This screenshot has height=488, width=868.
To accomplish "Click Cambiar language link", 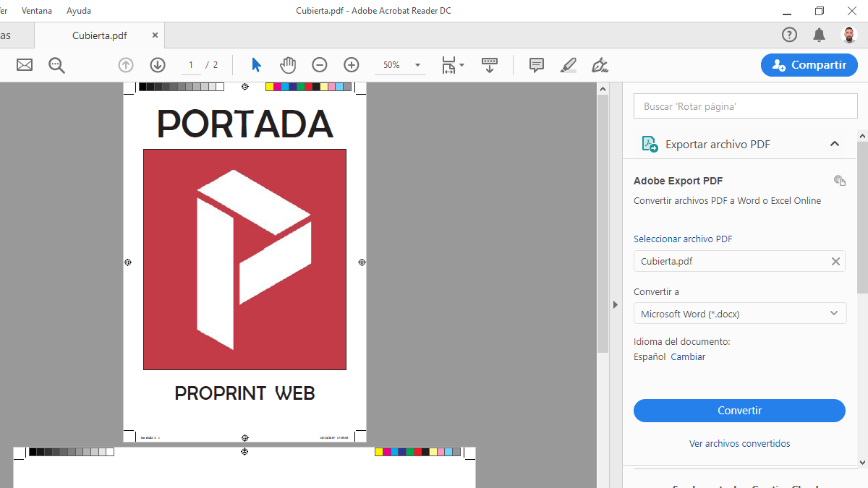I will point(688,357).
